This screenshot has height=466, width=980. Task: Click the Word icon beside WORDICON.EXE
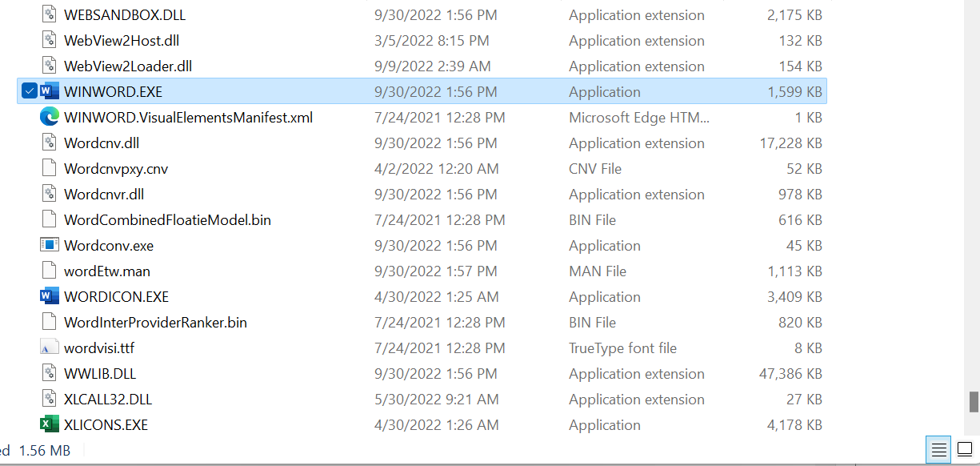point(50,297)
